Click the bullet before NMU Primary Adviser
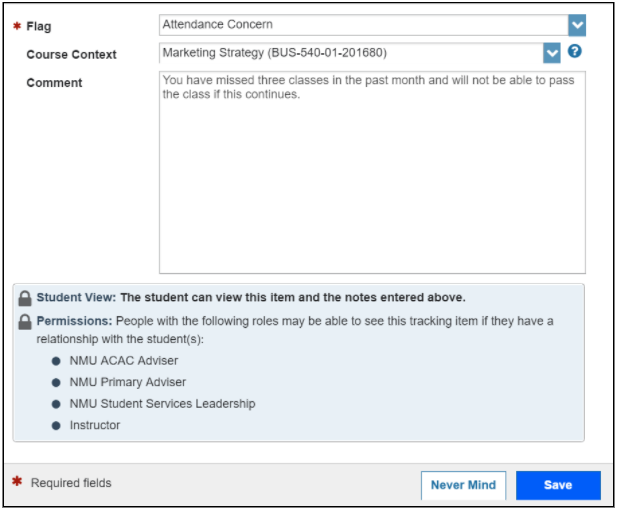This screenshot has width=618, height=508. pos(57,382)
